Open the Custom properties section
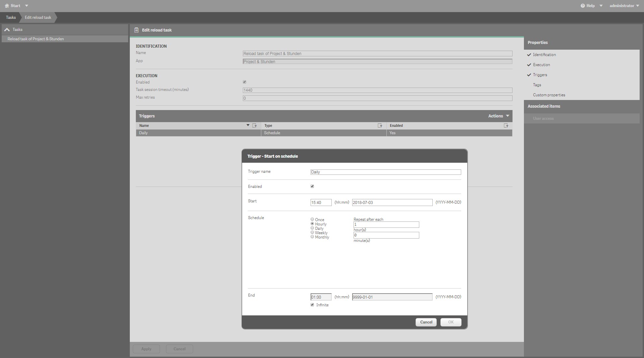Screen dimensions: 644x358 coord(549,95)
